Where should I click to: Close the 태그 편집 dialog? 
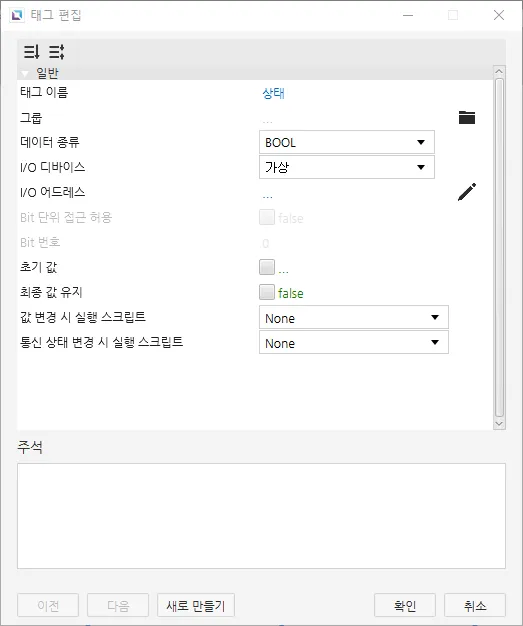click(499, 15)
